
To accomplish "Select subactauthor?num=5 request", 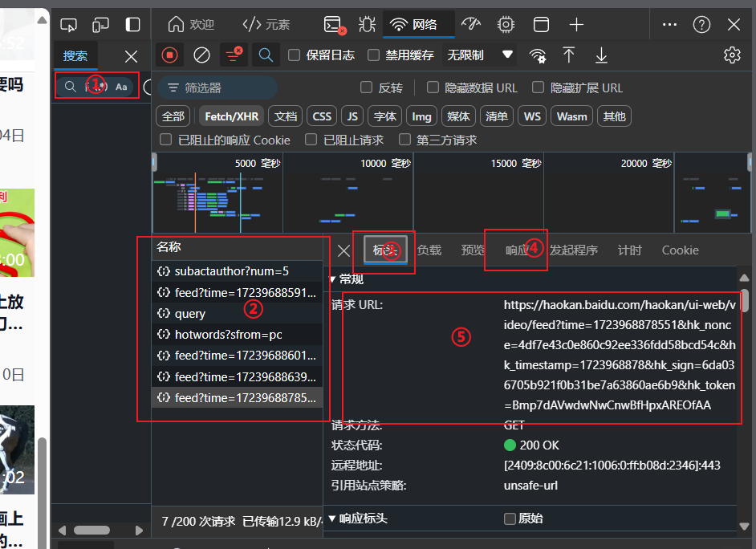I will 238,271.
